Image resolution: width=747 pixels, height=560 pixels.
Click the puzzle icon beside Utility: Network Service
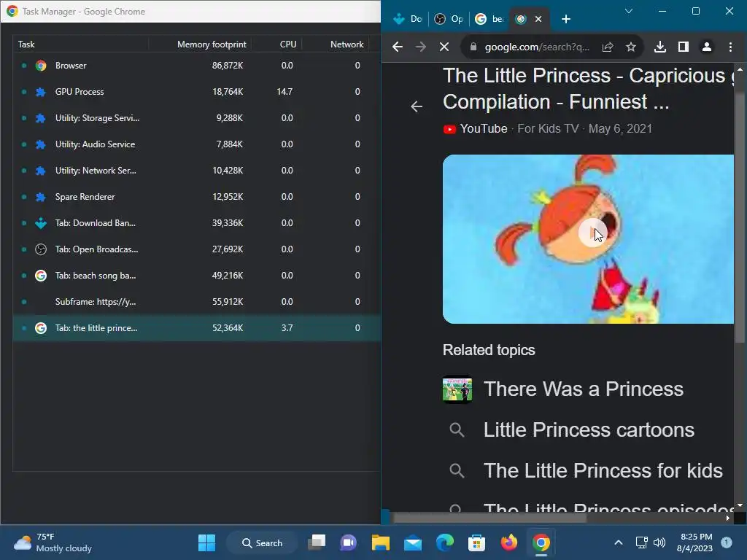point(41,171)
